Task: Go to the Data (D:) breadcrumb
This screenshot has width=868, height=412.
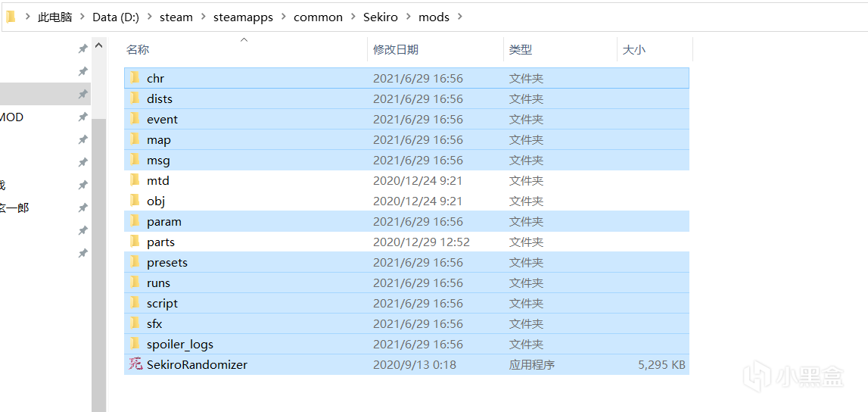Action: tap(115, 17)
